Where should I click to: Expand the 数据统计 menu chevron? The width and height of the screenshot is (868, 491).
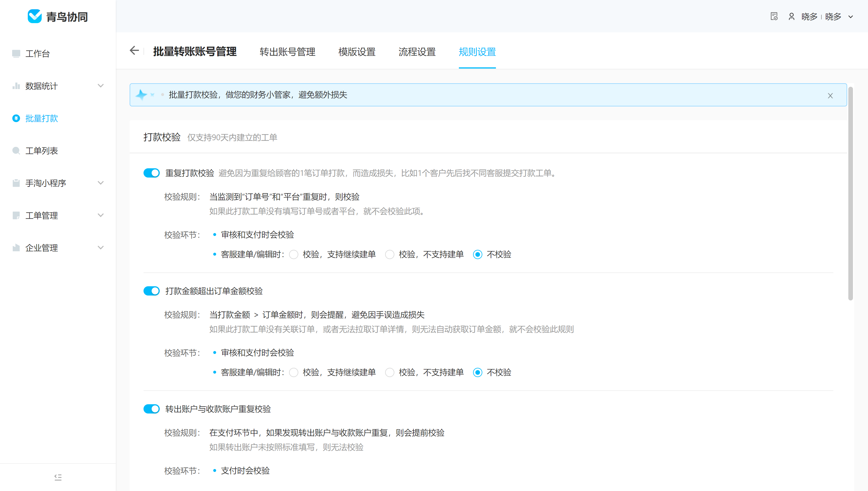tap(100, 86)
